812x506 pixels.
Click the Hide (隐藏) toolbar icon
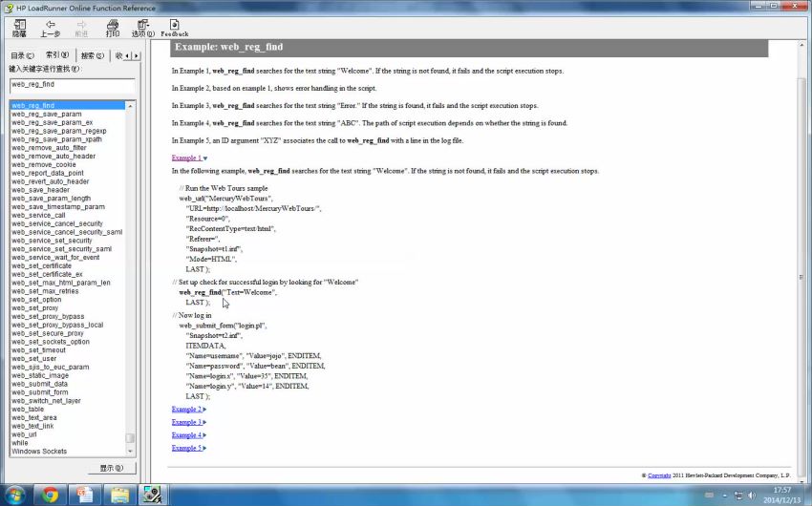click(20, 28)
